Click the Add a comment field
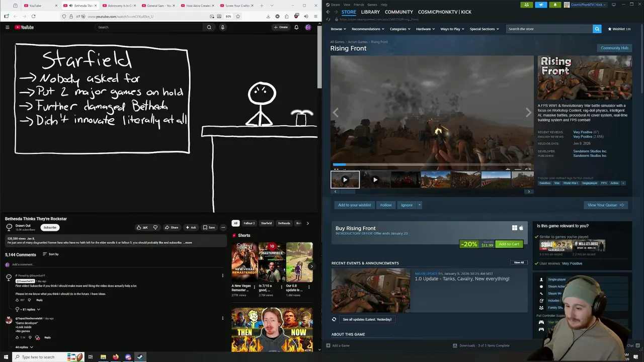Image resolution: width=644 pixels, height=362 pixels. (118, 264)
